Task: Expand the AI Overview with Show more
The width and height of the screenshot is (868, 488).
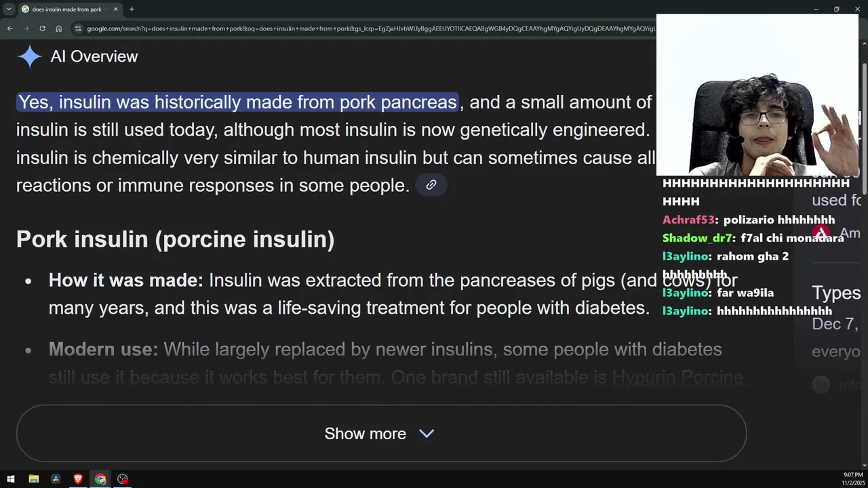Action: 380,434
